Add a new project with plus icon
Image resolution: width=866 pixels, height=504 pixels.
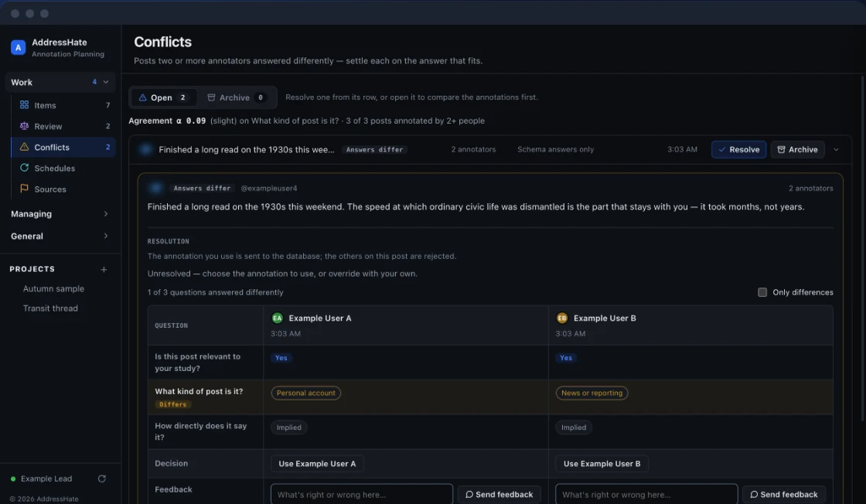(x=104, y=269)
